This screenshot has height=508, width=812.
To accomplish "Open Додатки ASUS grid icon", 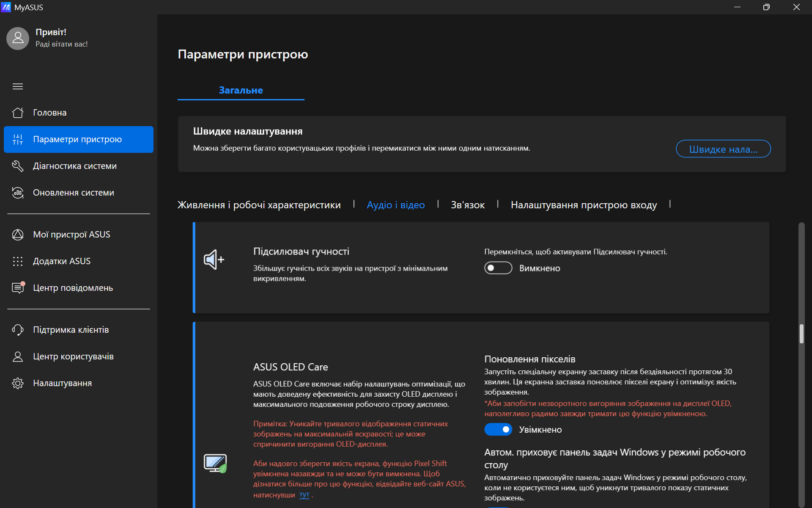I will tap(18, 261).
